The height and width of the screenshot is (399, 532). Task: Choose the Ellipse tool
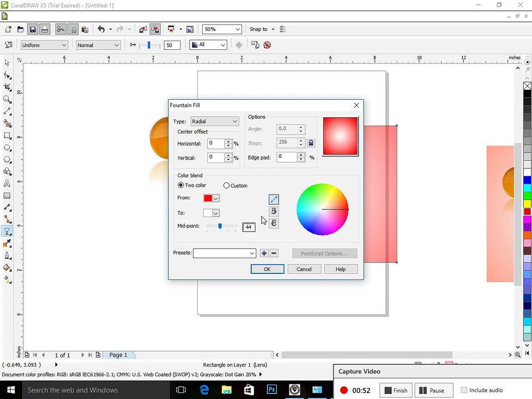7,147
